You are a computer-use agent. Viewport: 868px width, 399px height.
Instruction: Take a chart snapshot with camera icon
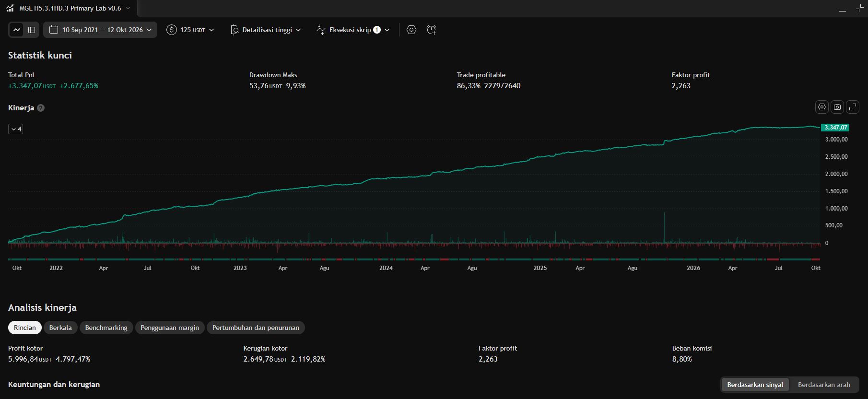[837, 107]
